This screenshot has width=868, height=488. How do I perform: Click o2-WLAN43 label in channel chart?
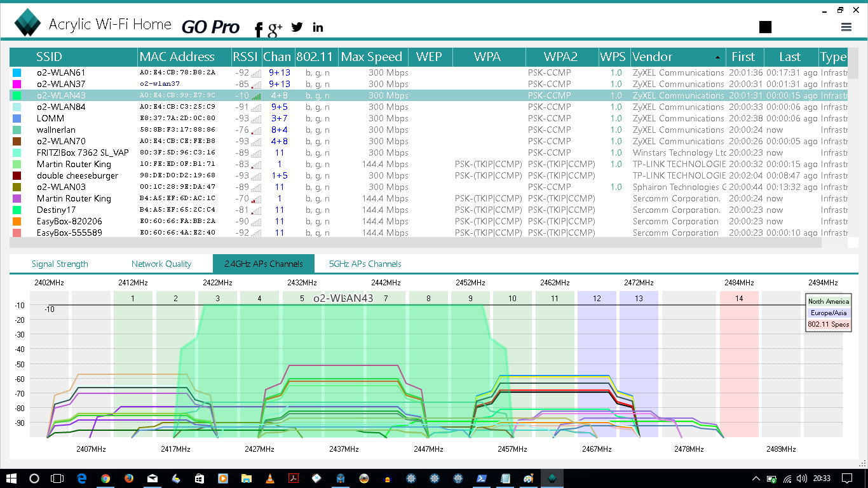tap(343, 298)
